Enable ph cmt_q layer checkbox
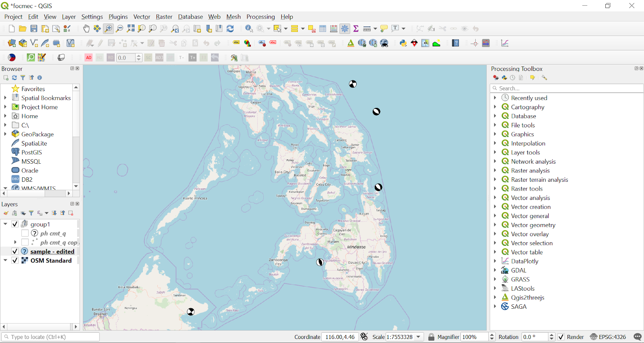Viewport: 644px width, 343px height. coord(25,233)
